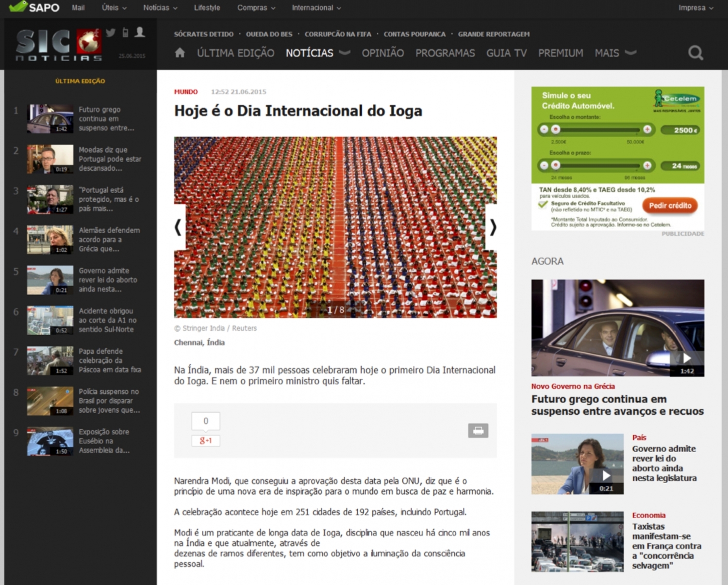Viewport: 728px width, 585px height.
Task: Increase montante with plus button
Action: point(647,129)
